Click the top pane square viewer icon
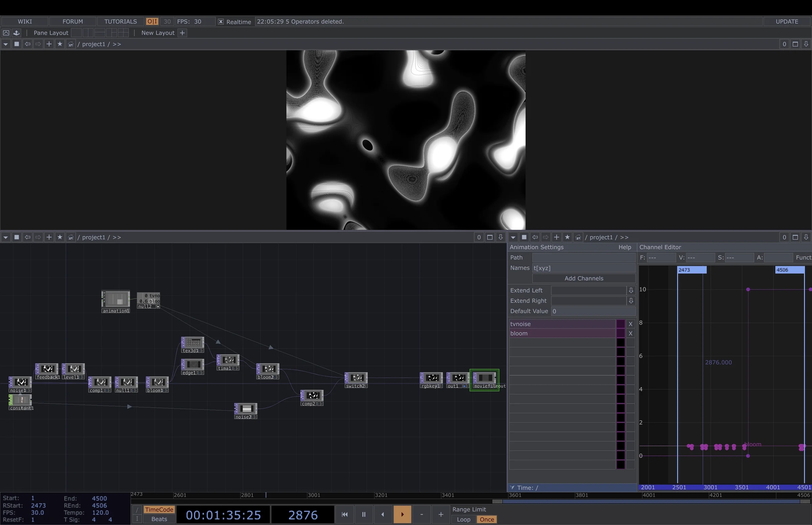This screenshot has width=812, height=525. 16,44
